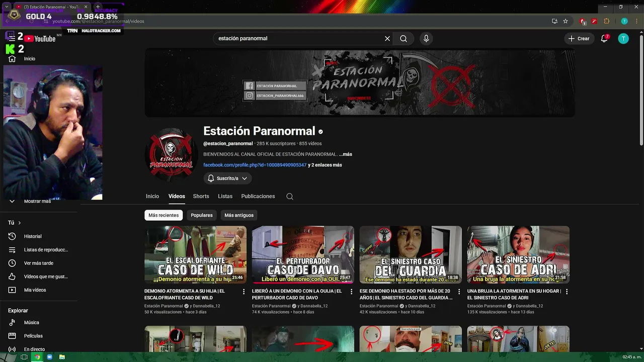This screenshot has width=644, height=362.
Task: Show the 'y 2 enlaces más' links
Action: tap(325, 165)
